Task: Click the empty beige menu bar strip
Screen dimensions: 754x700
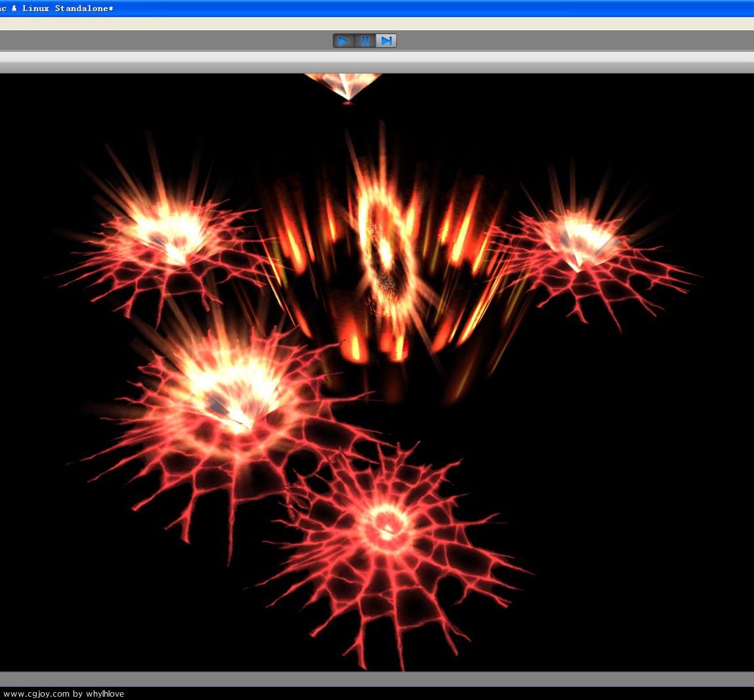Action: [x=377, y=23]
